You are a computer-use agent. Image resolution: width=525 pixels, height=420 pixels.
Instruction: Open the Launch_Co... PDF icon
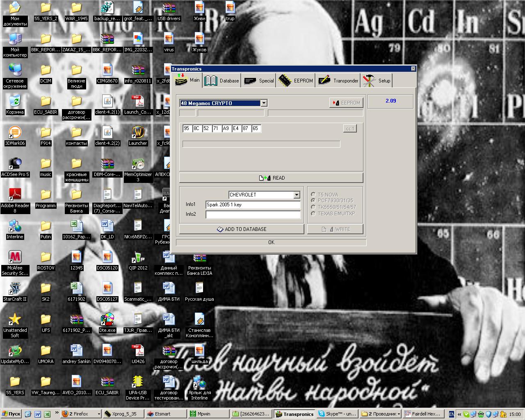click(x=138, y=105)
